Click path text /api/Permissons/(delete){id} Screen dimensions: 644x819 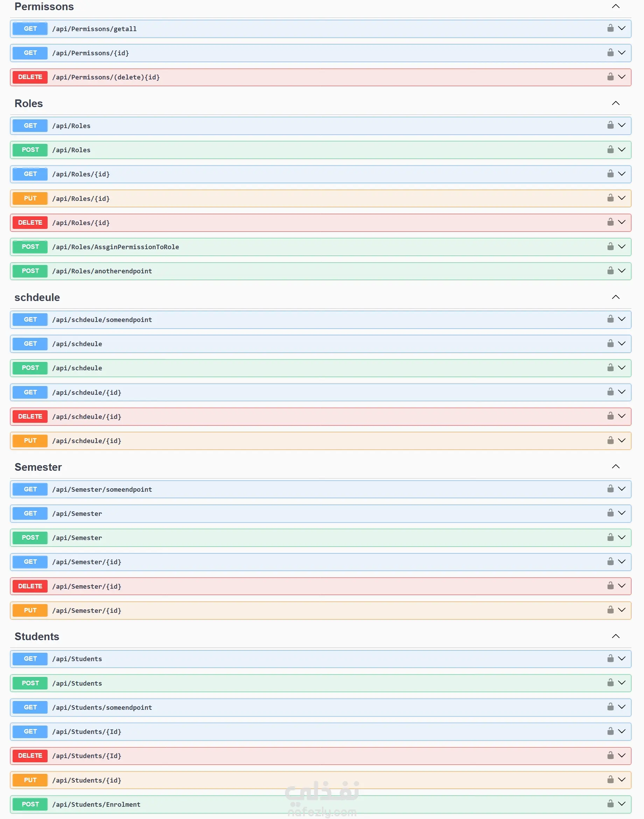(106, 77)
